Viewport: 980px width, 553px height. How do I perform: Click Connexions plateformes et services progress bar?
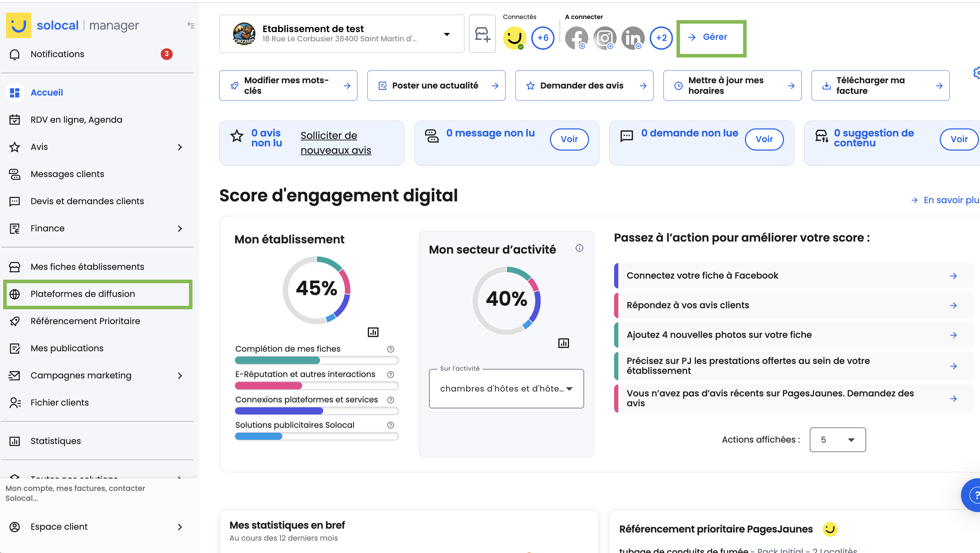[x=317, y=411]
